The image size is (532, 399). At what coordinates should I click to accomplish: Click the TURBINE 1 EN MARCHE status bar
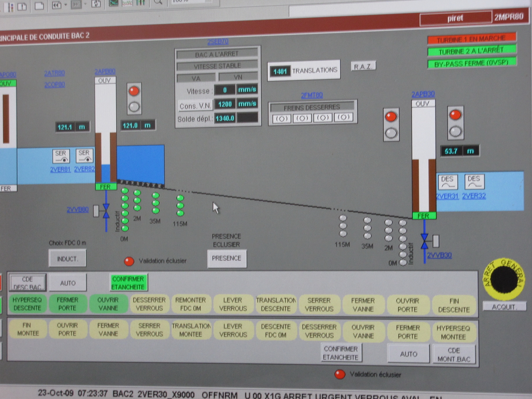[472, 39]
